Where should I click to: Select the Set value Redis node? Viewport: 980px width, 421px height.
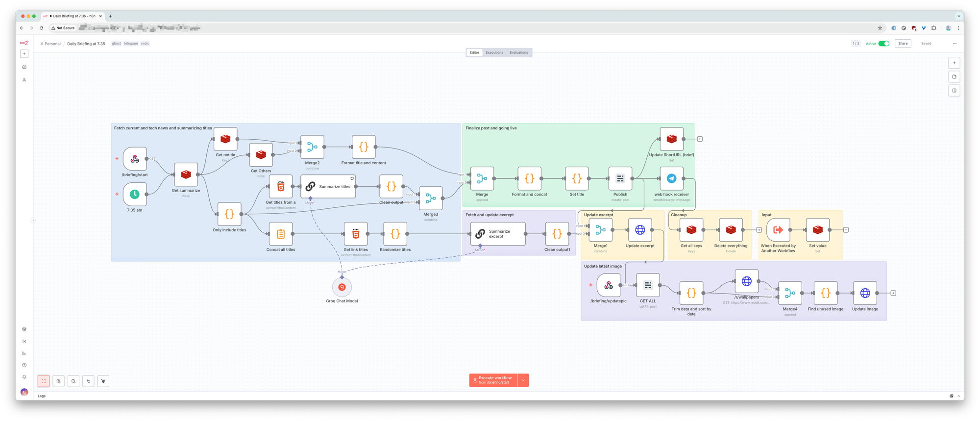click(x=818, y=230)
